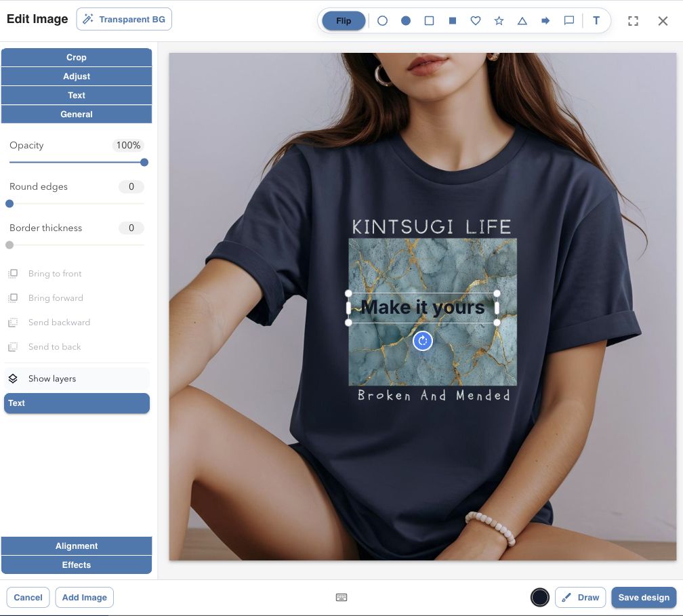Viewport: 683px width, 616px height.
Task: Add a filled circle shape
Action: 405,21
